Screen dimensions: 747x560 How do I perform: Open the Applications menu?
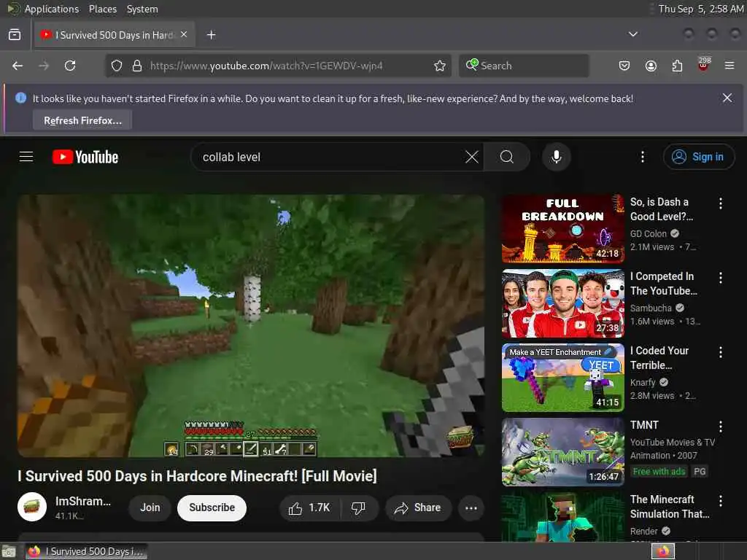52,9
